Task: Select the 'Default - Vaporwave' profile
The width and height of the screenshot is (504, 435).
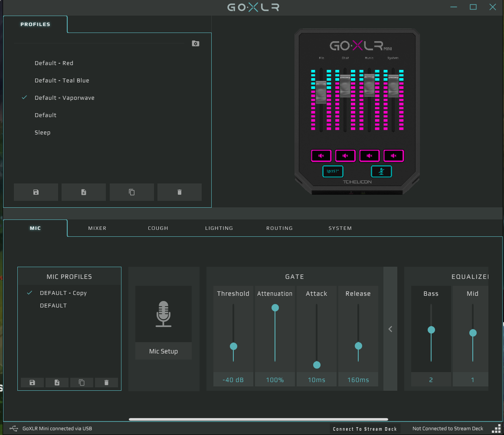Action: pyautogui.click(x=65, y=98)
